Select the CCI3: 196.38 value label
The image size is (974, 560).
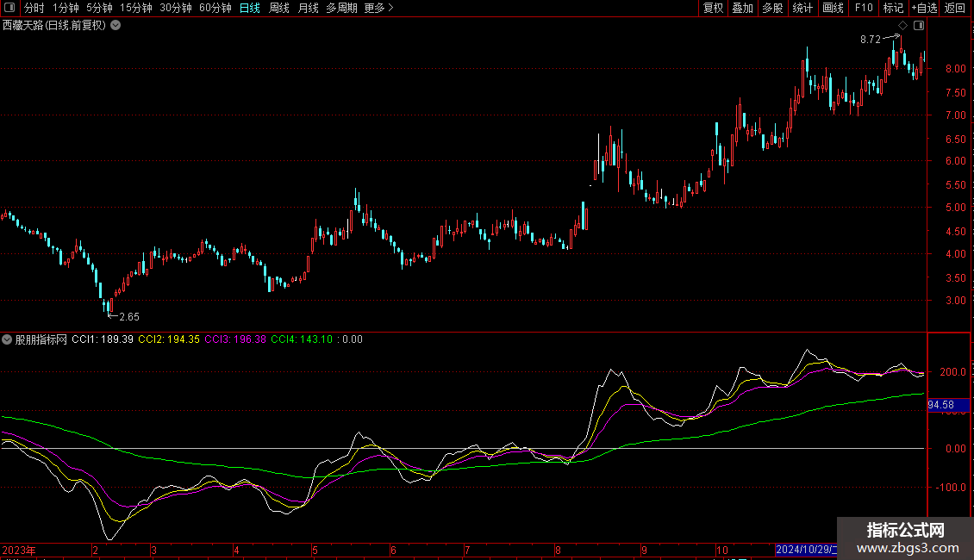click(x=235, y=339)
